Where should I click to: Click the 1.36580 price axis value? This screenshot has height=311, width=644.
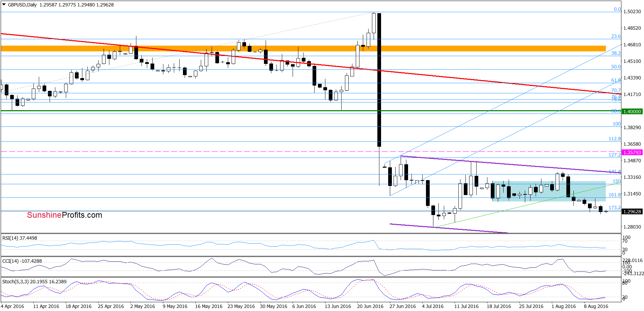[x=632, y=144]
